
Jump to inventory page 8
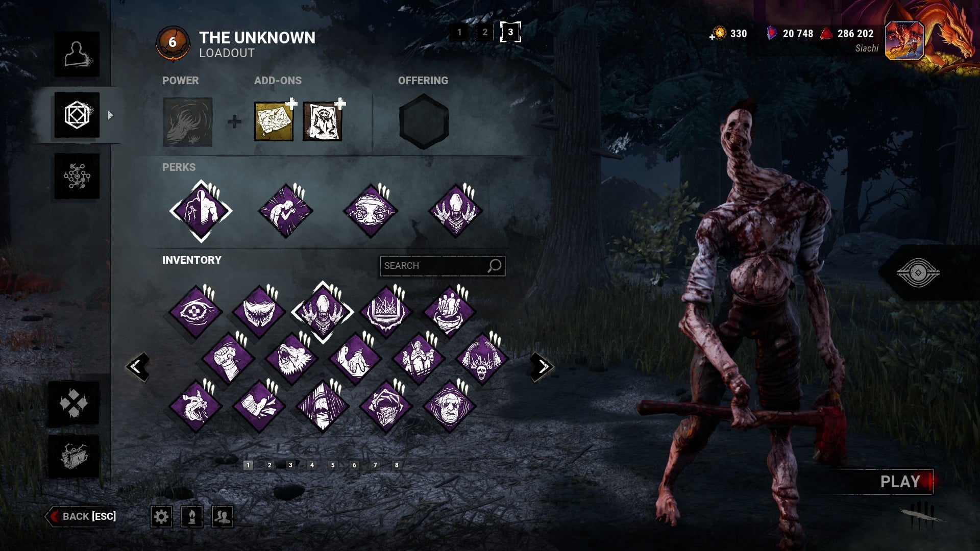(x=397, y=465)
